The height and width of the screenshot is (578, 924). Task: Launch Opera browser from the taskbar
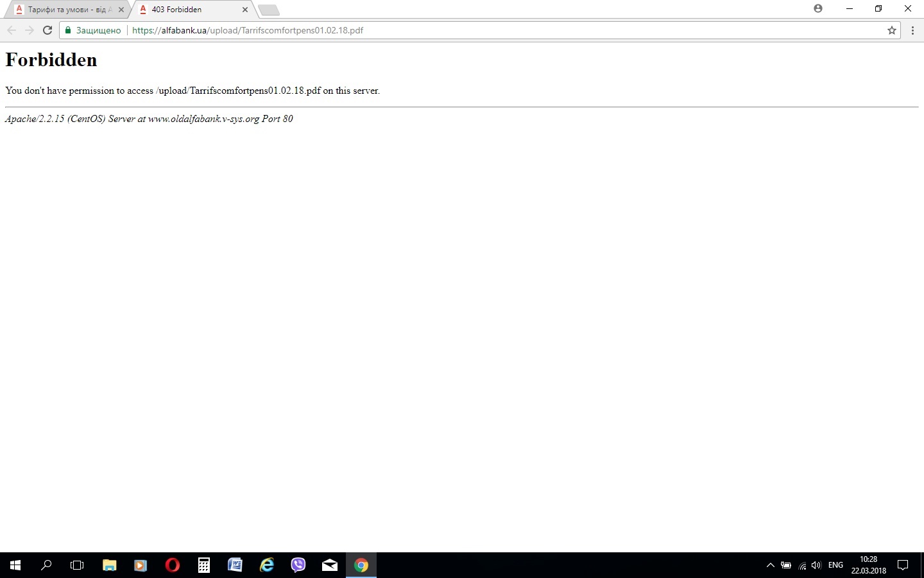point(172,565)
